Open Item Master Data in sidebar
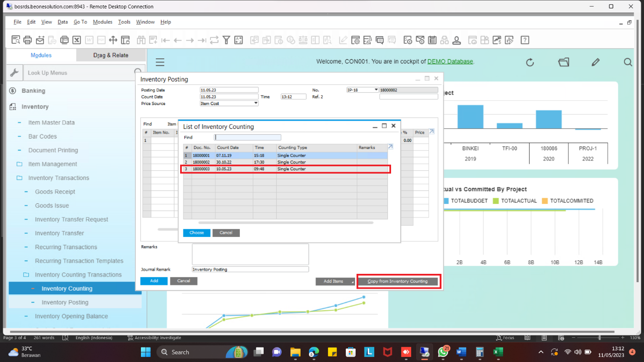The height and width of the screenshot is (362, 644). pos(51,123)
